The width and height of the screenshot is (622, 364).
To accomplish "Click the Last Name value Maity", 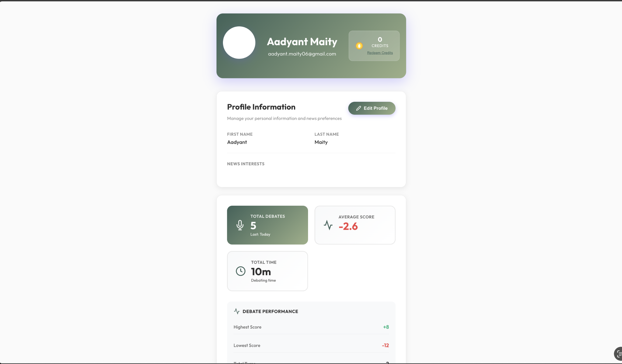I will click(x=321, y=142).
